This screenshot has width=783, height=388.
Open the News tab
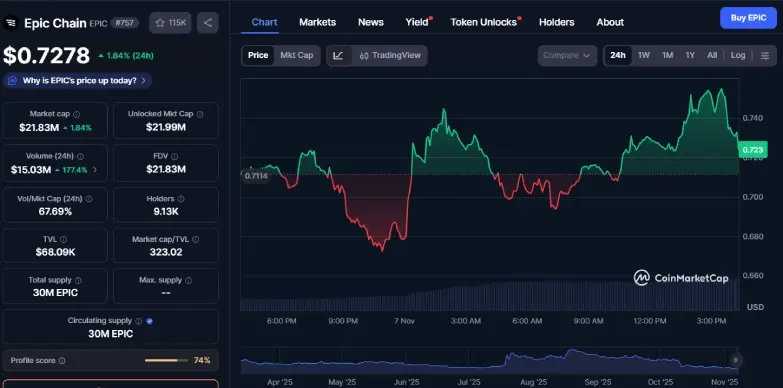click(371, 22)
